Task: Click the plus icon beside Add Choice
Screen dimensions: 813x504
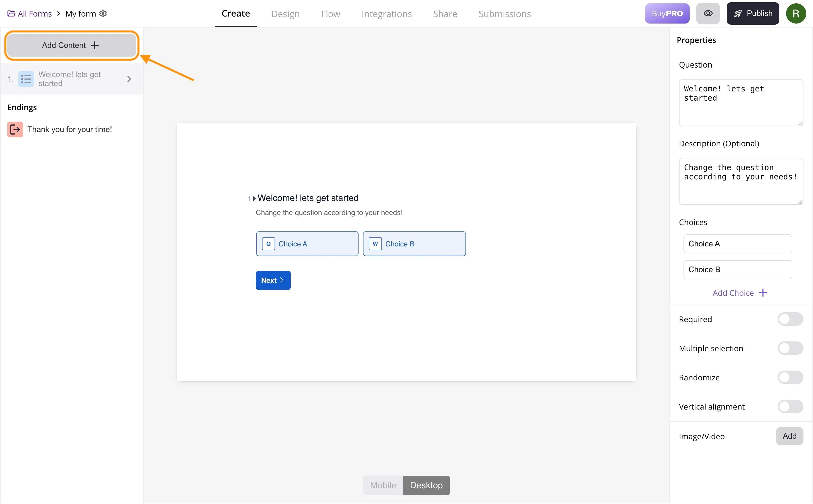Action: click(x=763, y=293)
